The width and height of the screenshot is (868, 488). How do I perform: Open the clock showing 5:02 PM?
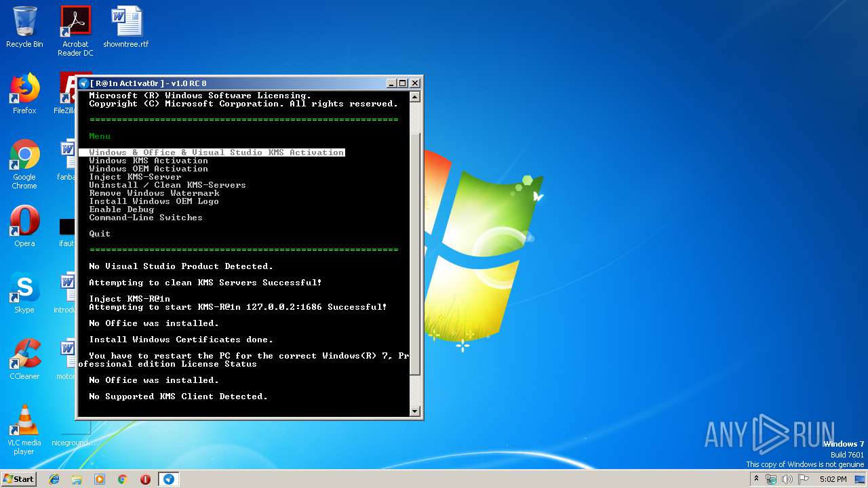[833, 479]
